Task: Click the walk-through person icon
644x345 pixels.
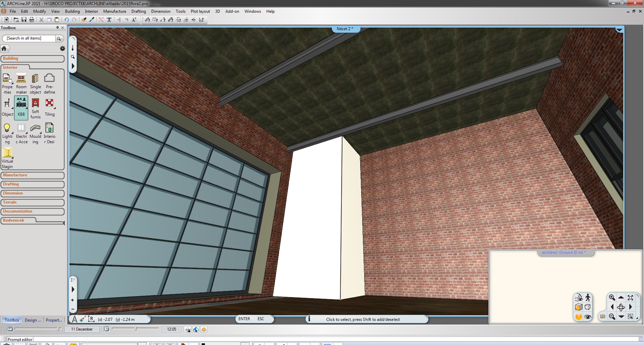Action: tap(588, 297)
